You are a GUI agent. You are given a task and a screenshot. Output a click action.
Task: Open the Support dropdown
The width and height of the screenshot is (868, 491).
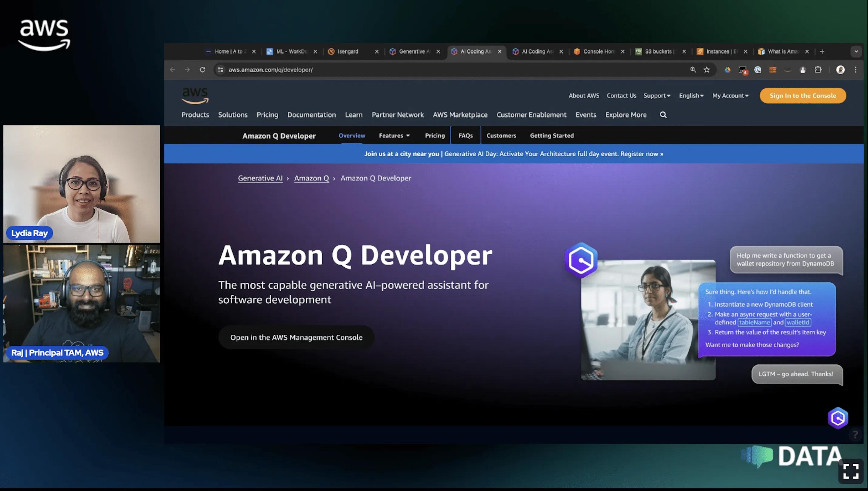657,96
